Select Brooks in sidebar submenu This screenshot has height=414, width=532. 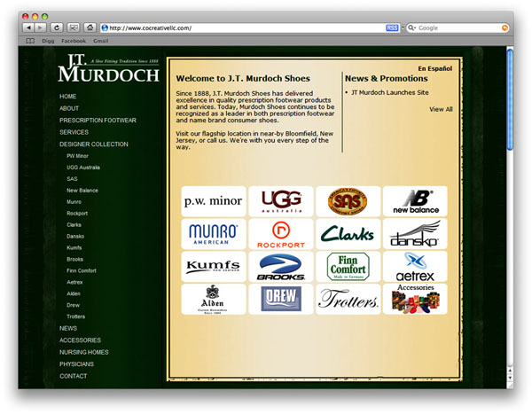[74, 259]
